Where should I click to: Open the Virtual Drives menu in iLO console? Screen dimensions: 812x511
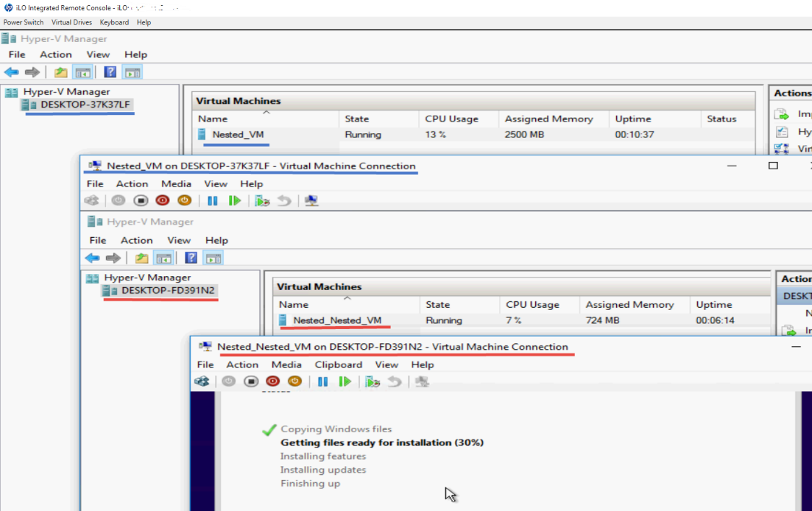click(72, 22)
